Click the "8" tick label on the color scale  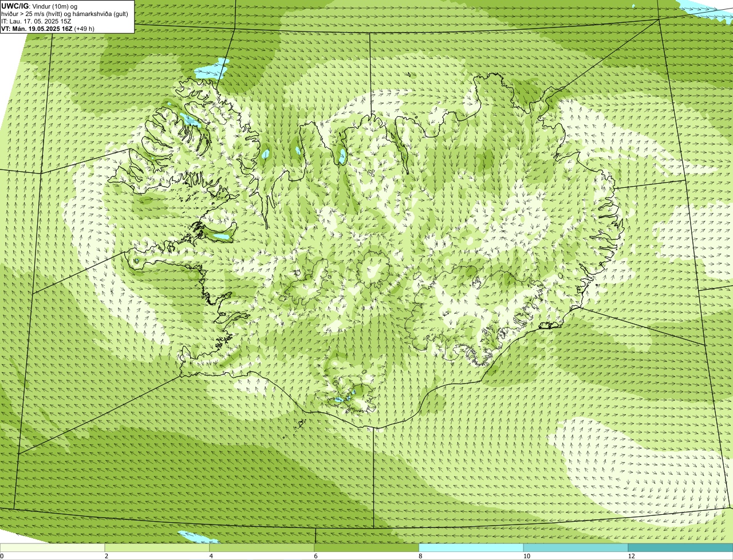tap(420, 556)
